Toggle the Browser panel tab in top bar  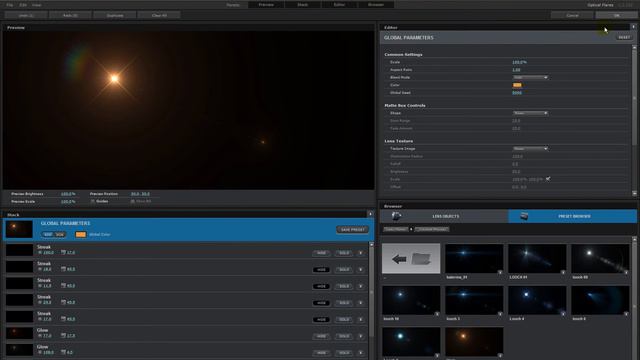point(376,4)
